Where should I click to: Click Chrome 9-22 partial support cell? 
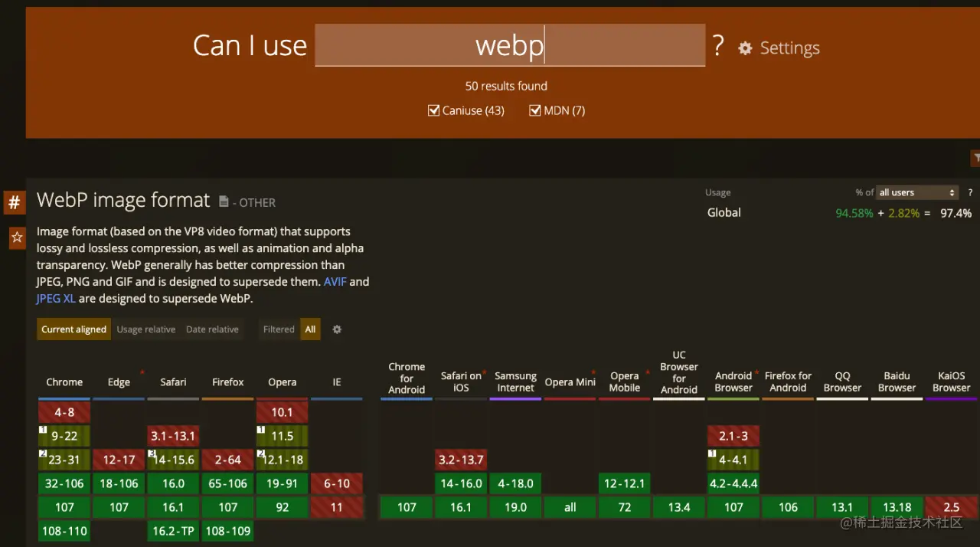coord(64,436)
